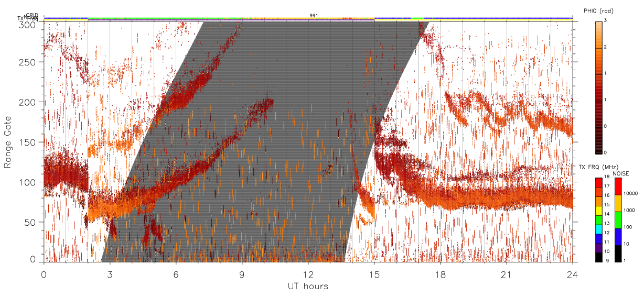Viewport: 644px width, 297px height.
Task: Click the black 9–10 MHz swatch in TX FRQ legend
Action: pyautogui.click(x=599, y=258)
